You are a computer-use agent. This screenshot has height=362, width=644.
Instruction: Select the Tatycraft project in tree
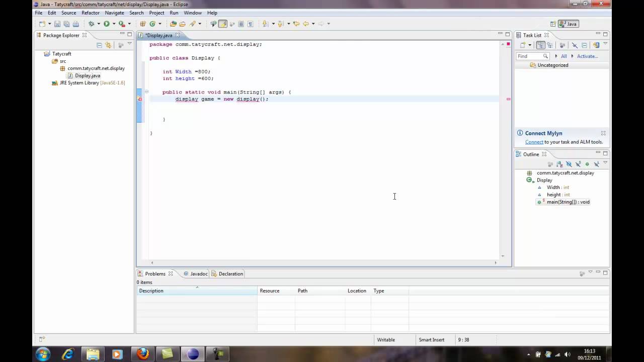tap(61, 53)
